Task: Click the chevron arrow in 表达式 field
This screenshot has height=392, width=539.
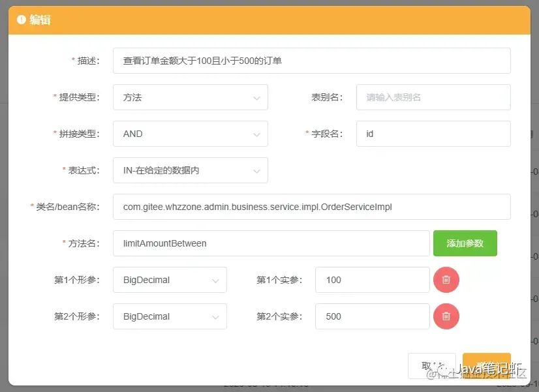Action: pos(256,171)
